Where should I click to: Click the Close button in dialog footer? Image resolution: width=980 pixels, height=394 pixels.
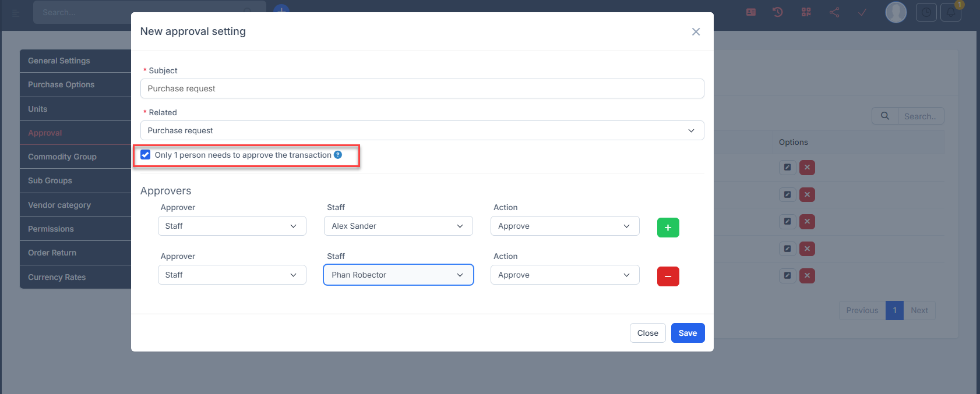(647, 333)
